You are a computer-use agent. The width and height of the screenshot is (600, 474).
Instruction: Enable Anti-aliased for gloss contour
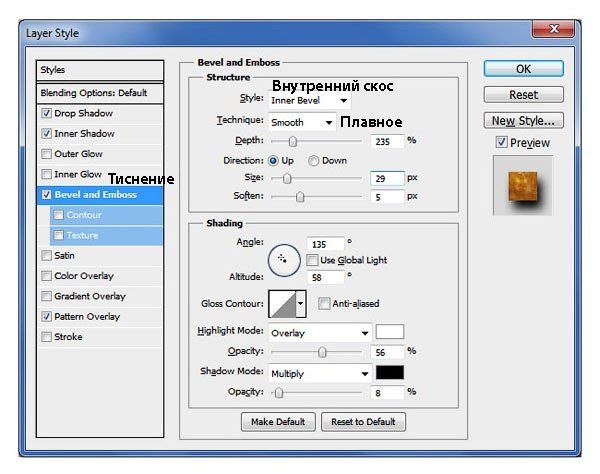pyautogui.click(x=324, y=303)
